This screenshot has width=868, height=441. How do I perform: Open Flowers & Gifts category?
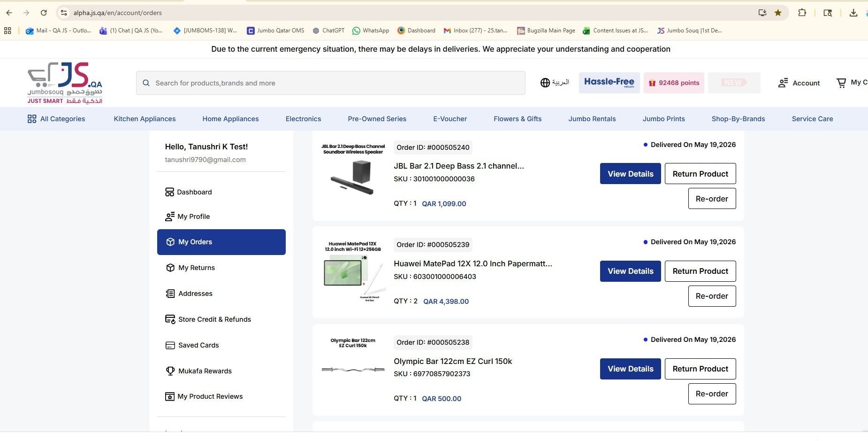[518, 119]
